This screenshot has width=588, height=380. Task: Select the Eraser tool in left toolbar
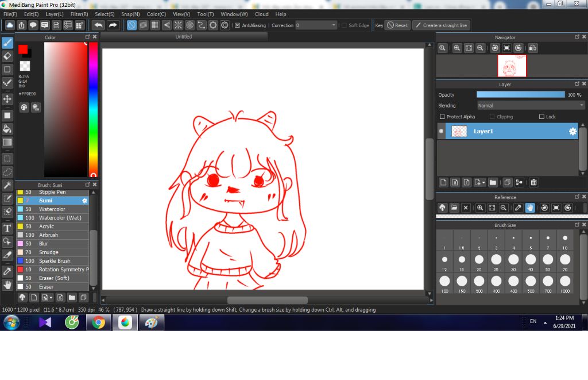tap(7, 56)
